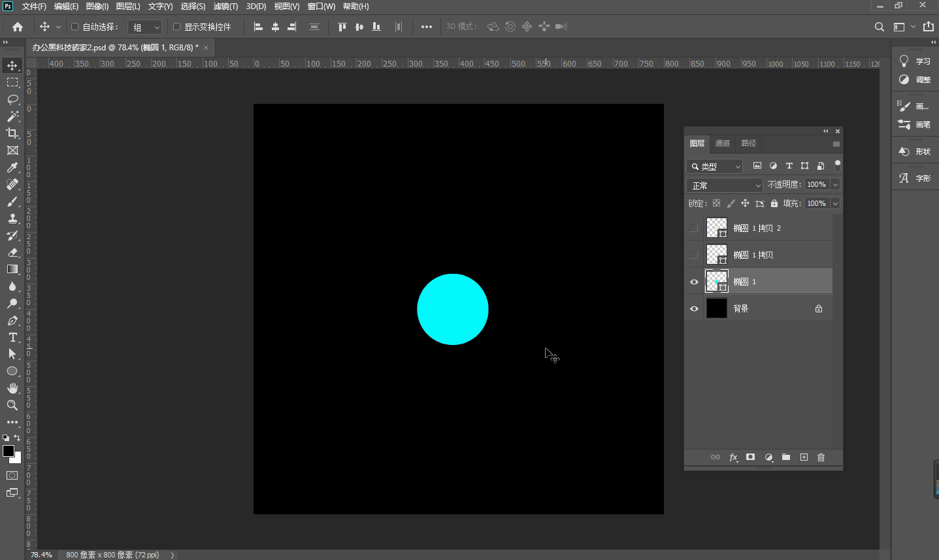The image size is (939, 560).
Task: Open layer styles with the fx icon
Action: click(x=733, y=457)
